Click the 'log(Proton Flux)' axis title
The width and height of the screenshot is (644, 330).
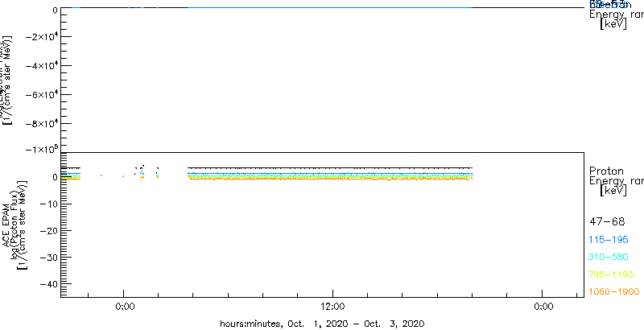coord(14,225)
